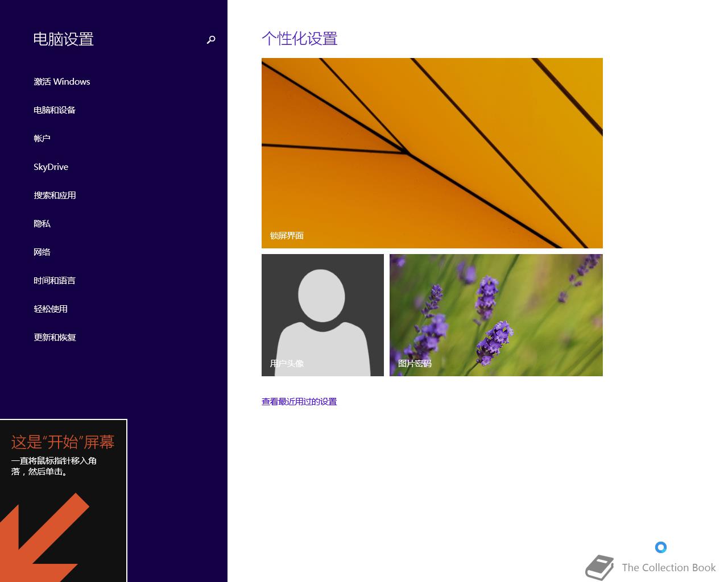Select 帐户 in the sidebar
Screen dimensions: 728x582
pyautogui.click(x=42, y=138)
